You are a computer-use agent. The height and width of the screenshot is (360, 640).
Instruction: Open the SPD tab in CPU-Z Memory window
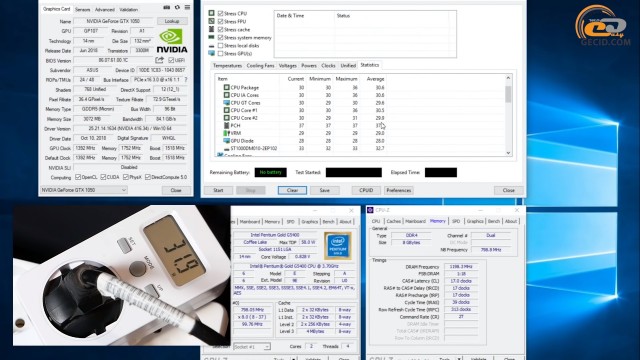456,221
